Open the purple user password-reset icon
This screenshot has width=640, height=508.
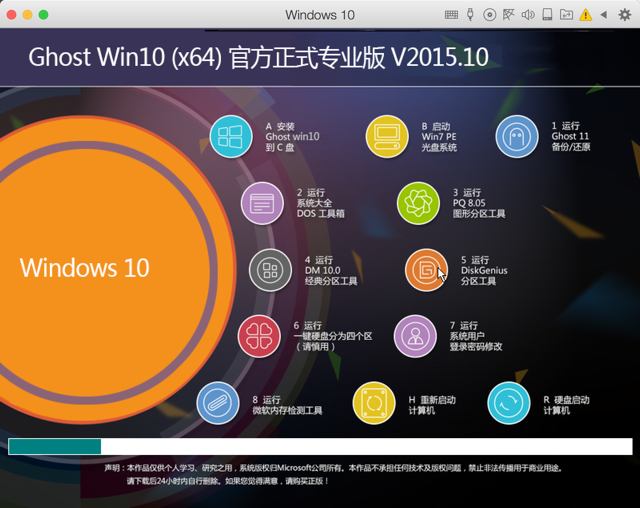415,336
